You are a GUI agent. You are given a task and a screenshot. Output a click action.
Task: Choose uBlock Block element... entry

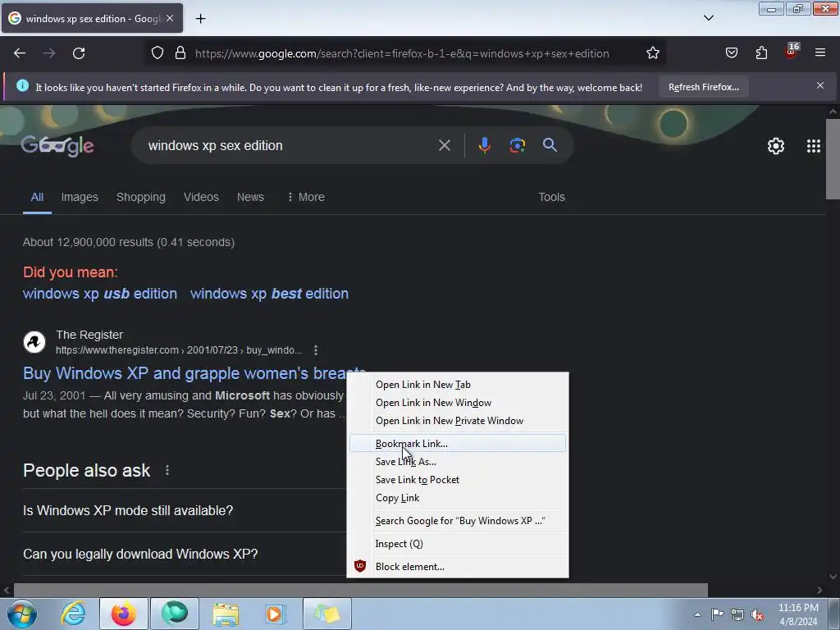(x=458, y=567)
